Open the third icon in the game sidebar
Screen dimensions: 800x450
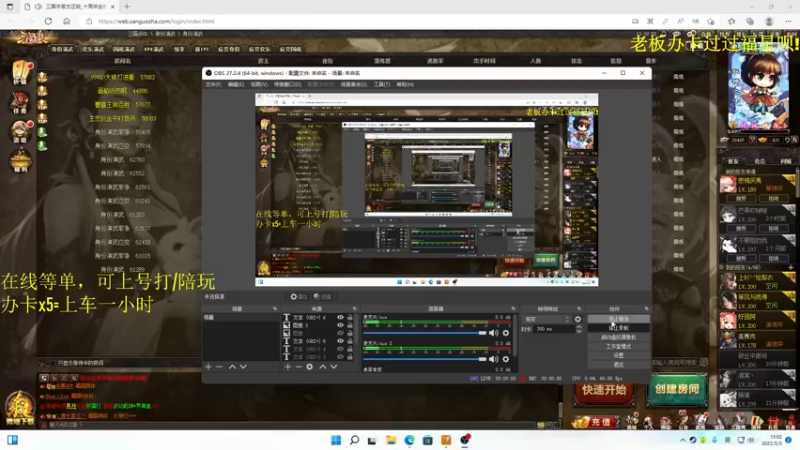click(x=21, y=132)
